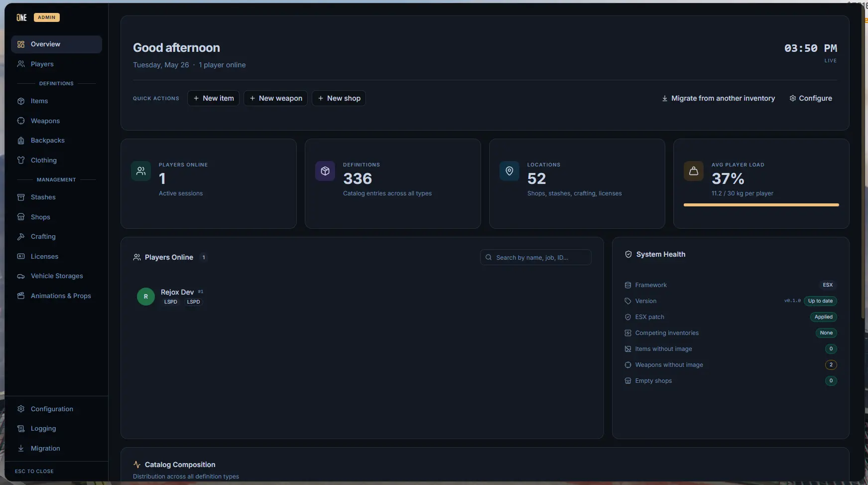Screen dimensions: 868x485
Task: Click the Avg Player Load progress bar
Action: click(761, 205)
